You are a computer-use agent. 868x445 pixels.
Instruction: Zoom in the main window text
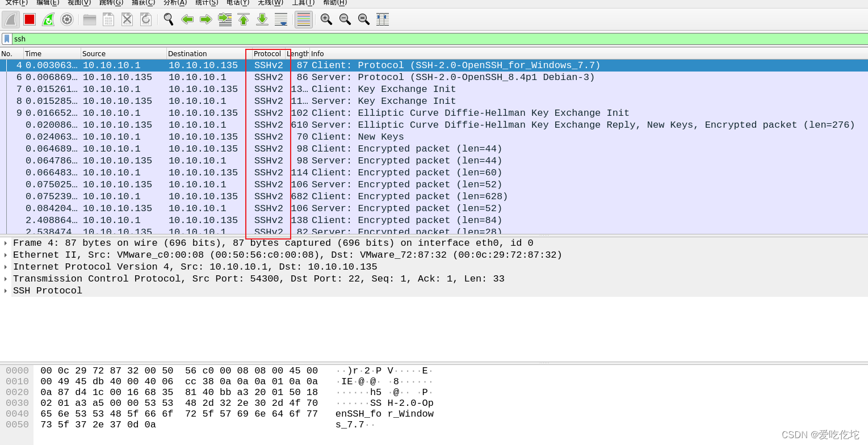pyautogui.click(x=326, y=19)
